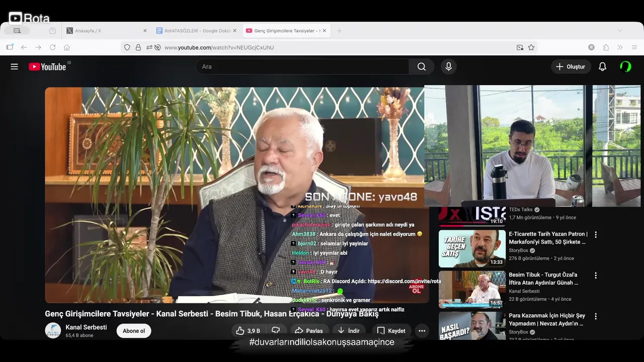644x362 pixels.
Task: Open browser application hamburger menu
Action: point(634,47)
